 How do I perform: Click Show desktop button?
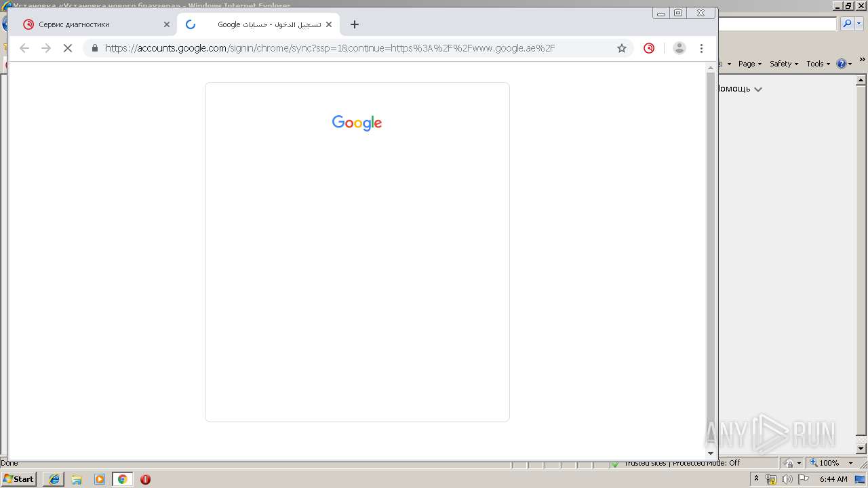tap(860, 479)
